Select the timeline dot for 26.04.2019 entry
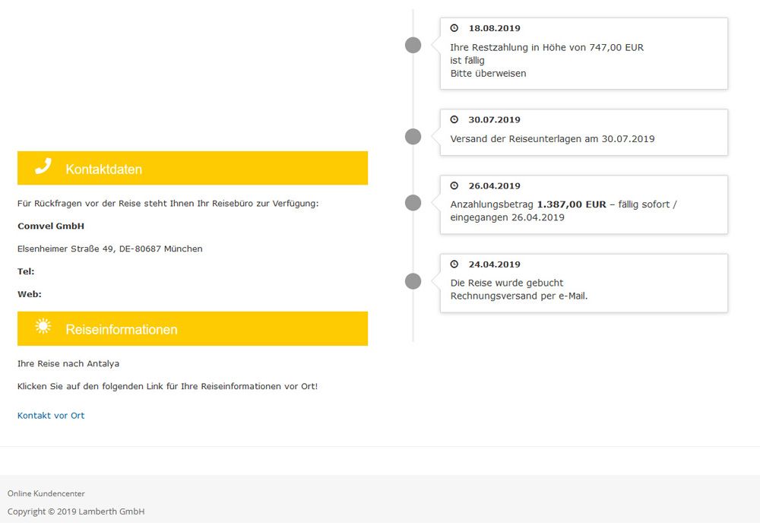 [x=413, y=203]
